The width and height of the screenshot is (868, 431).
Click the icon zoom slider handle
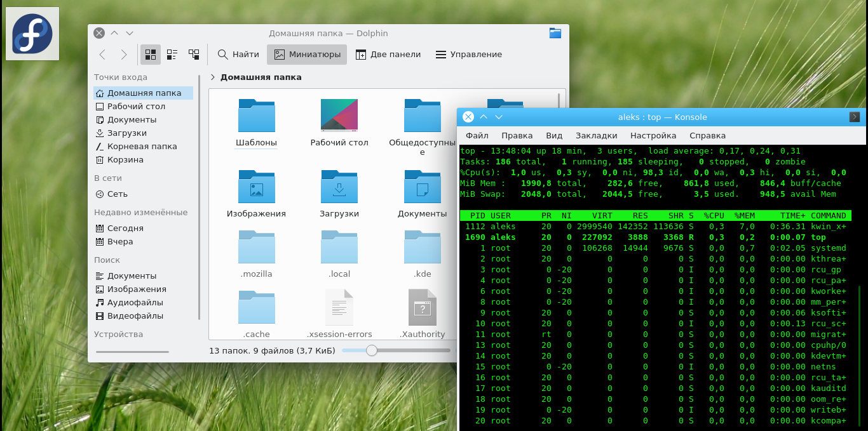coord(372,350)
